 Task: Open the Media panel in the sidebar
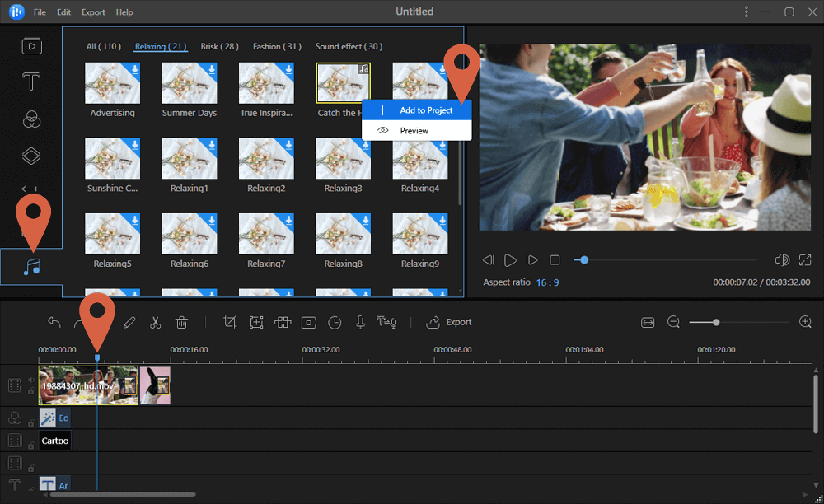point(31,45)
